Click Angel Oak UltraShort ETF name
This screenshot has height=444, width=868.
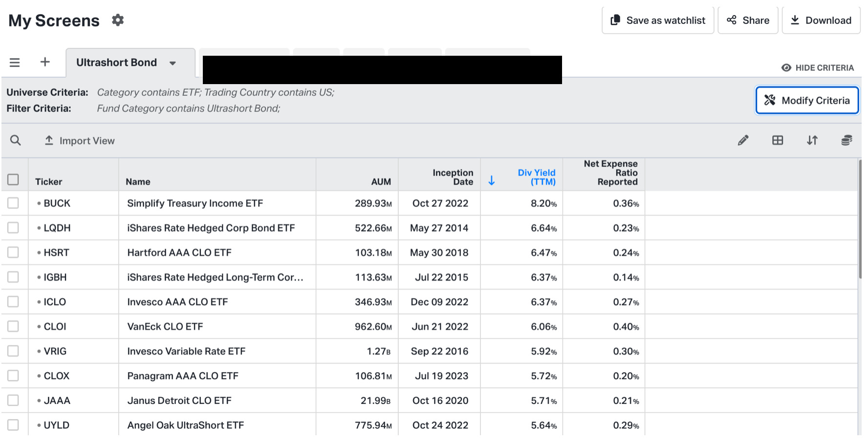(x=186, y=425)
